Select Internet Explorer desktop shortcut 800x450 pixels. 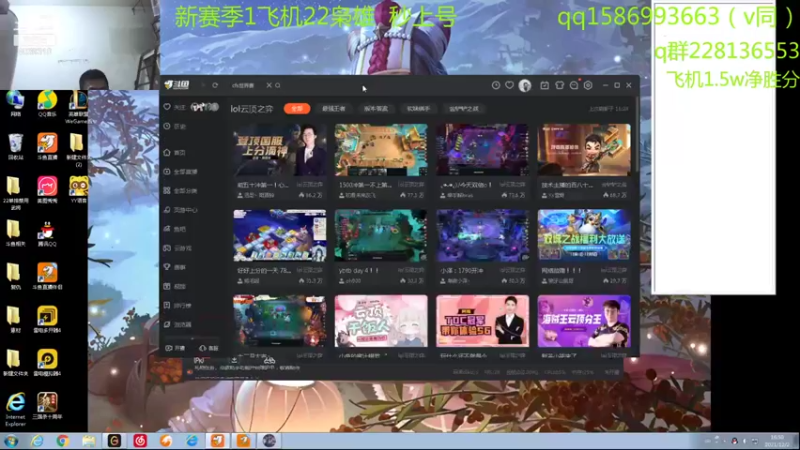click(x=15, y=409)
